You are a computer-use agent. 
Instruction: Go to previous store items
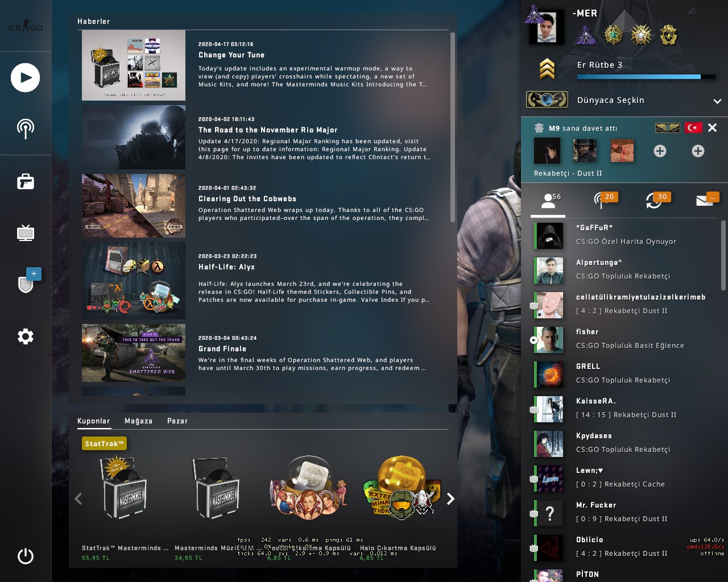click(78, 499)
